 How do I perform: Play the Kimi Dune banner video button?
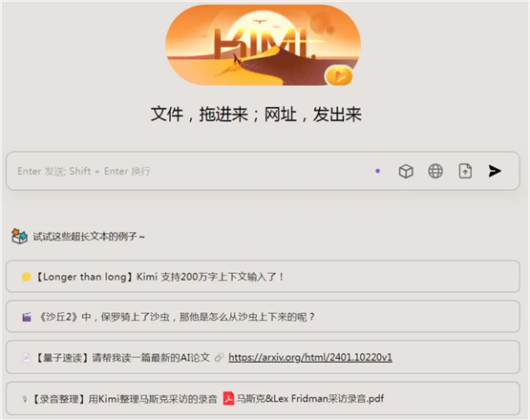click(339, 76)
